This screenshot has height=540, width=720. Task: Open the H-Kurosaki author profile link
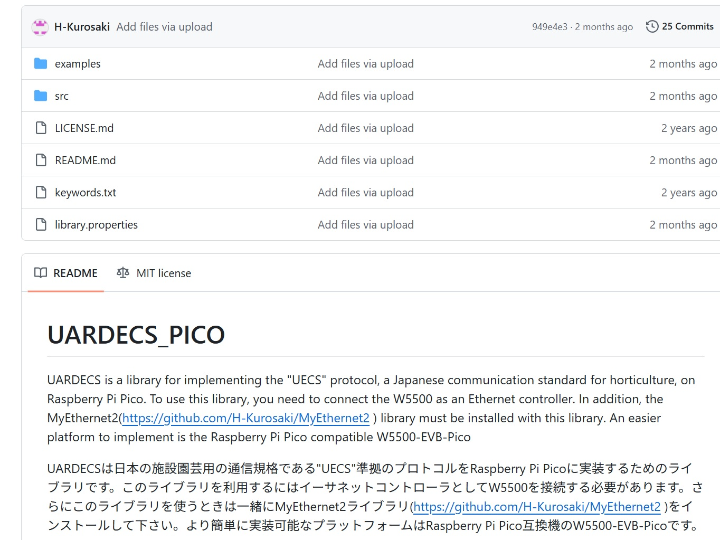pos(82,27)
